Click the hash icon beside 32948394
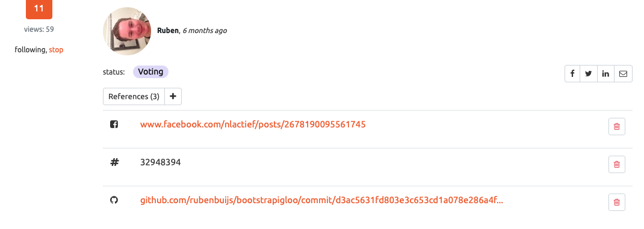 [x=114, y=162]
